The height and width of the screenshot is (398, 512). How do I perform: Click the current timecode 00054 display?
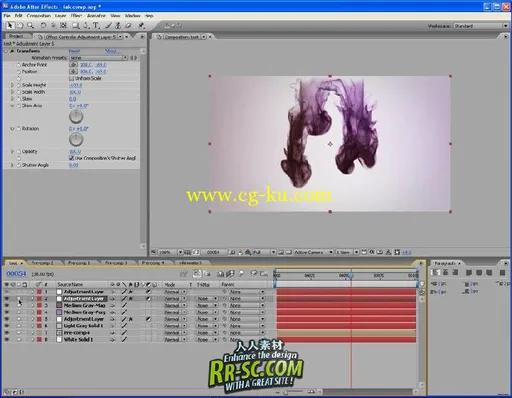click(16, 274)
